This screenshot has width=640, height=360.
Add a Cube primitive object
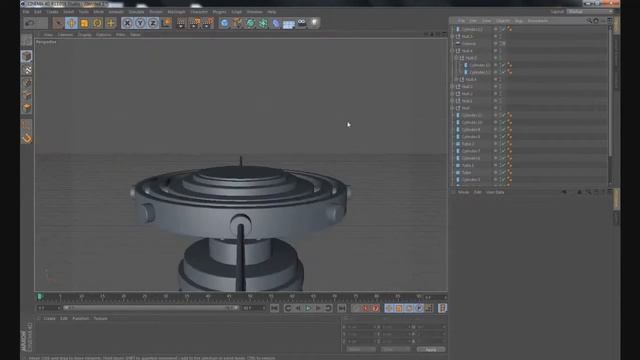224,23
